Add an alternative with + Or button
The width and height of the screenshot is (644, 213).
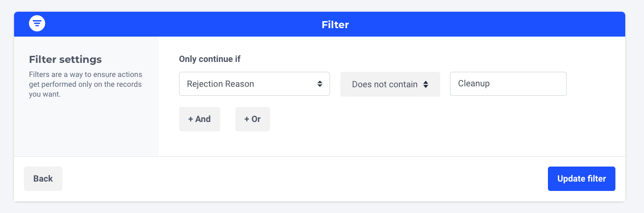point(252,119)
